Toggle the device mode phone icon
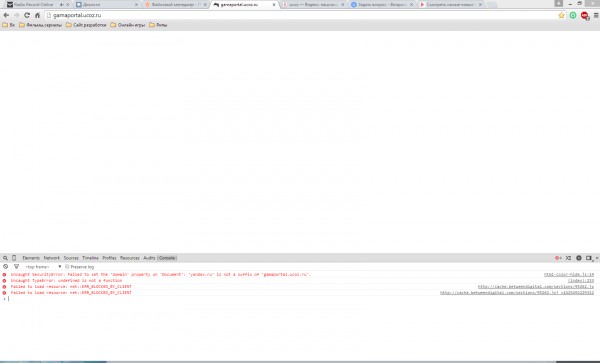The image size is (600, 363). click(14, 258)
